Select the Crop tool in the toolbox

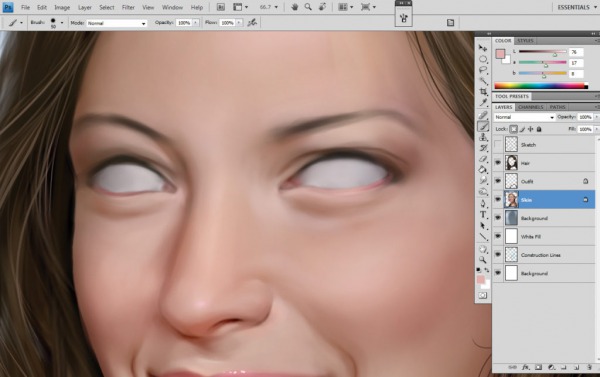(x=483, y=92)
